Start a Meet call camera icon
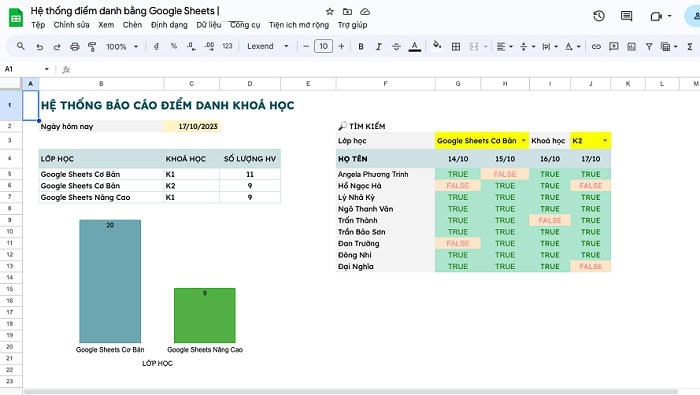Image resolution: width=700 pixels, height=395 pixels. 656,17
